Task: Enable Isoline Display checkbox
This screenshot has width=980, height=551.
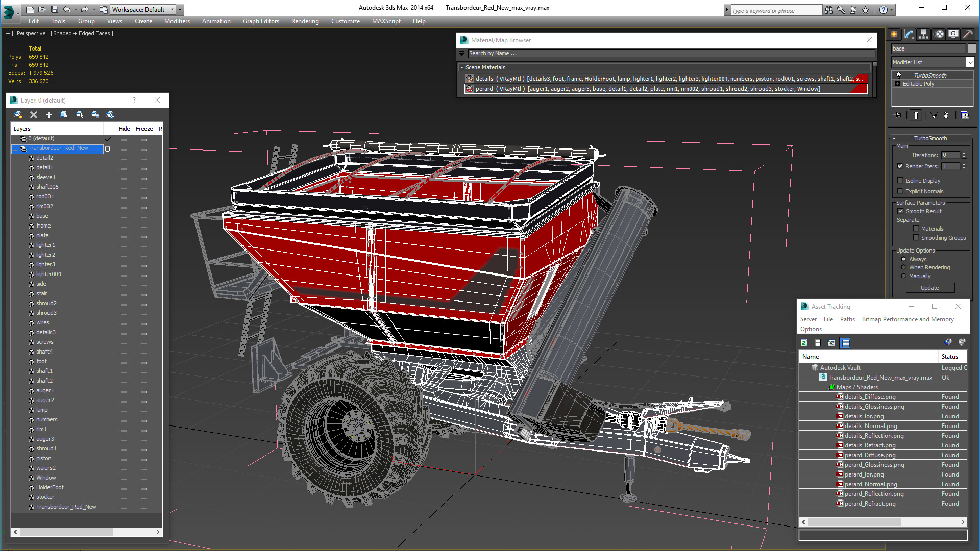Action: [900, 181]
